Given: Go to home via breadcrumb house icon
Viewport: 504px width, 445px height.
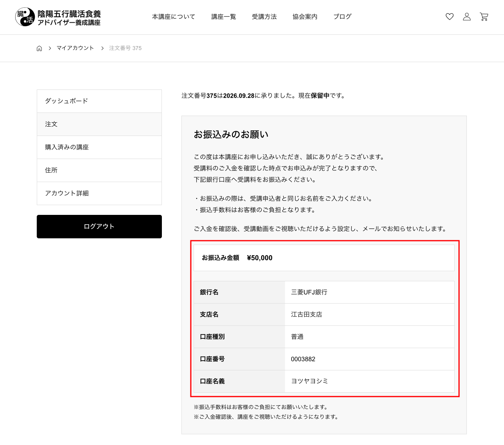Looking at the screenshot, I should point(39,48).
